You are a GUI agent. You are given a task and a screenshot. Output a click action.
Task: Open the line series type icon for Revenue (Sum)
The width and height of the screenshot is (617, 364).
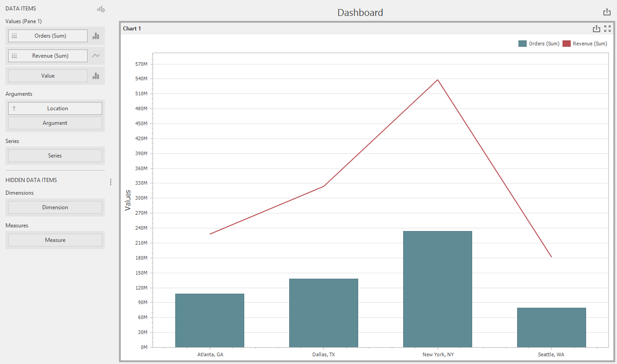[x=96, y=56]
